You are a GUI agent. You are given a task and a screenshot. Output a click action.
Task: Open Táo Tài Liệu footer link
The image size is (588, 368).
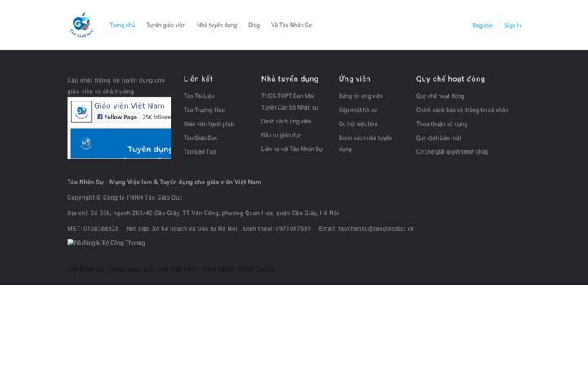point(198,96)
